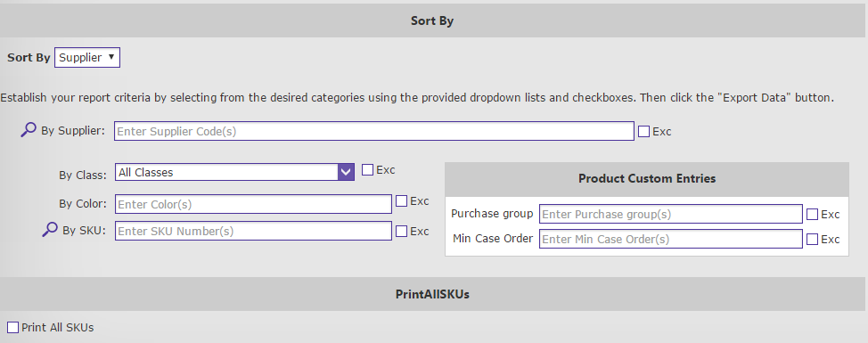Select the Enter SKU Number(s) field
Viewport: 868px width, 343px height.
(x=253, y=231)
